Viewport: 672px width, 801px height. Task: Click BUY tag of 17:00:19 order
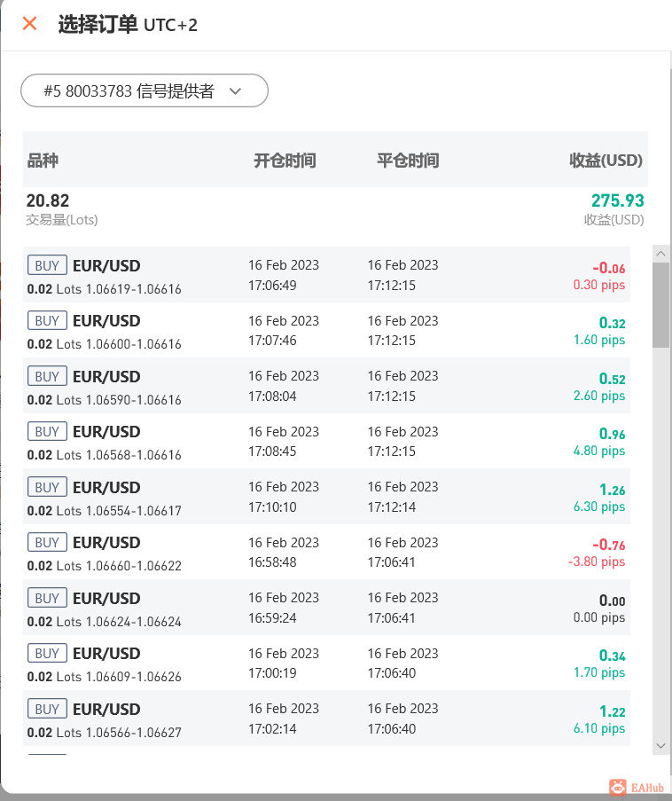pos(47,654)
